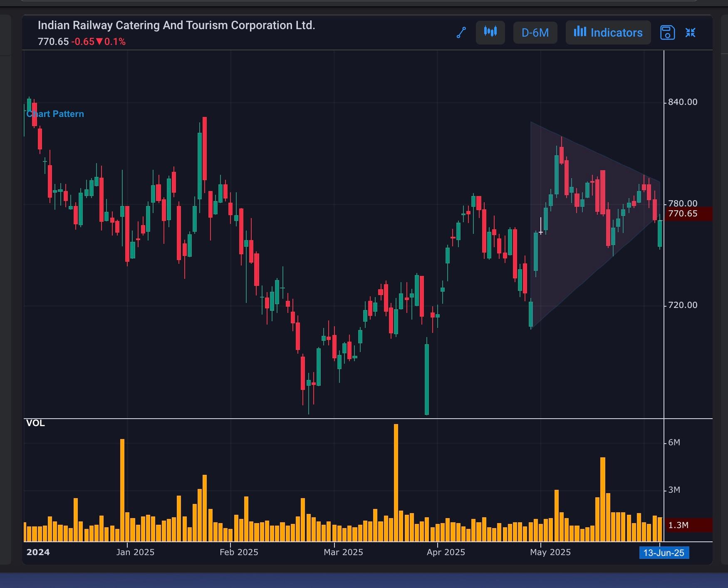Click the company name title text
Viewport: 728px width, 588px height.
click(176, 25)
